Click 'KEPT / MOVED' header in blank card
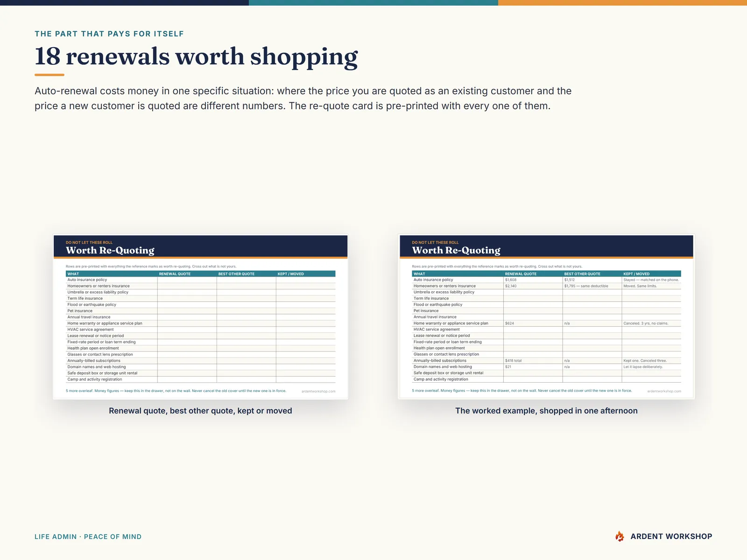 click(x=290, y=274)
